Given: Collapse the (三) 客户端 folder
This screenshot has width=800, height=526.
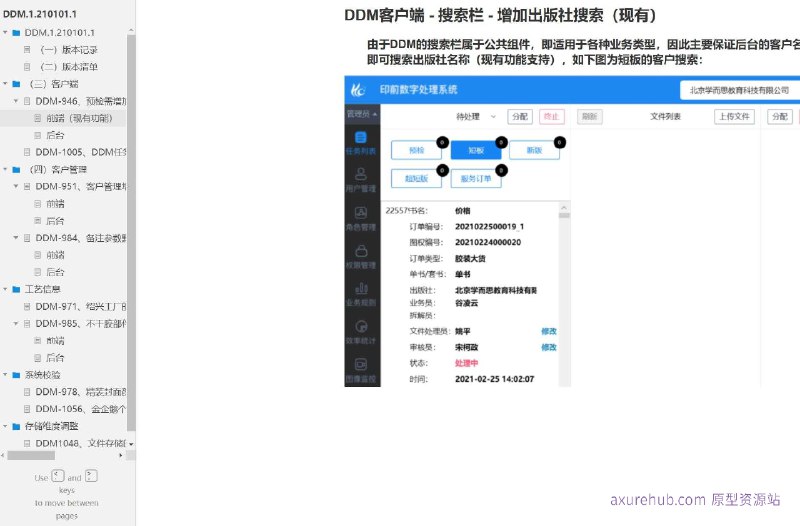Looking at the screenshot, I should 5,84.
